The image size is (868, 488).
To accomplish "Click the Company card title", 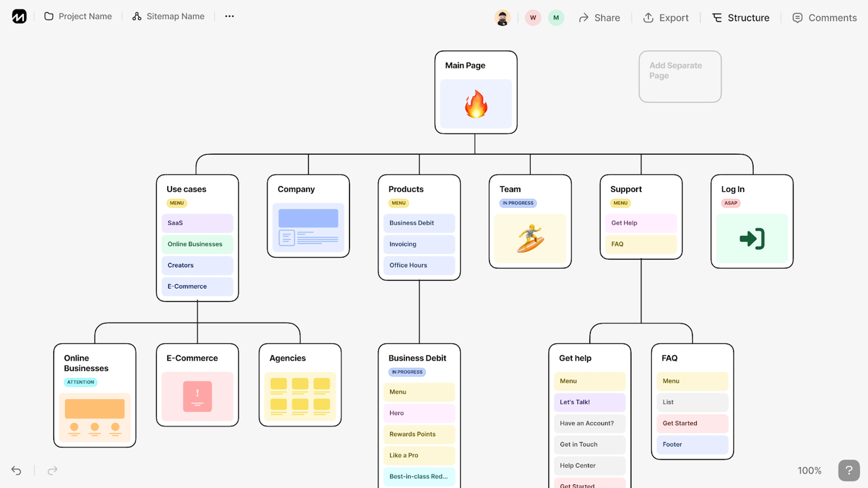I will 296,189.
